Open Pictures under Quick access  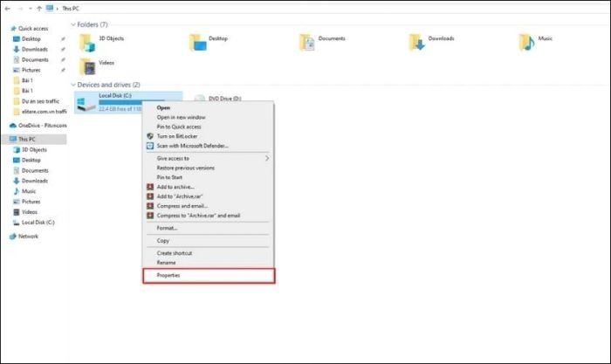31,70
